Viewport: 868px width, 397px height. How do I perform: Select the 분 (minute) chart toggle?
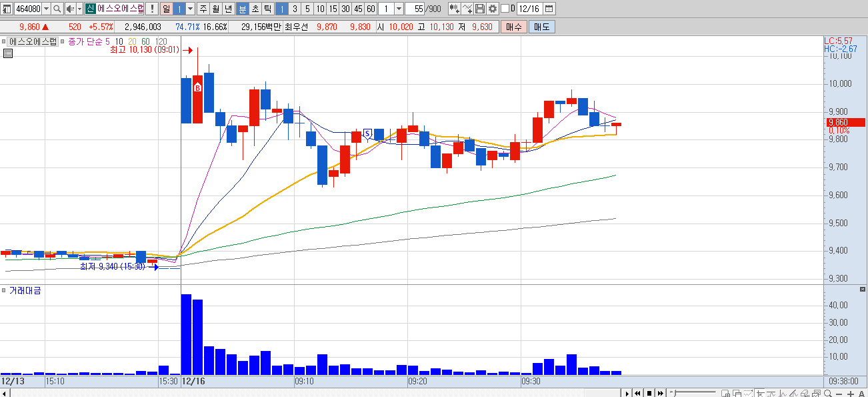pyautogui.click(x=242, y=9)
